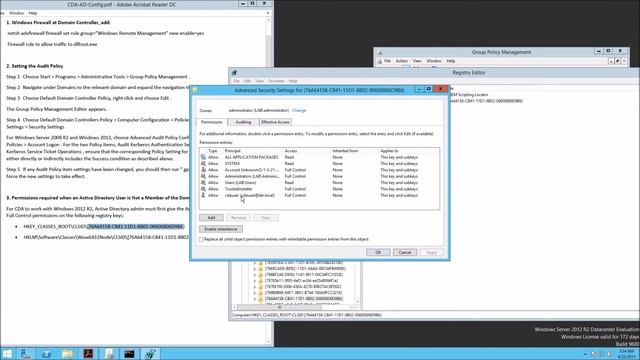Open the Windows Start button
The height and width of the screenshot is (360, 640).
coord(7,354)
